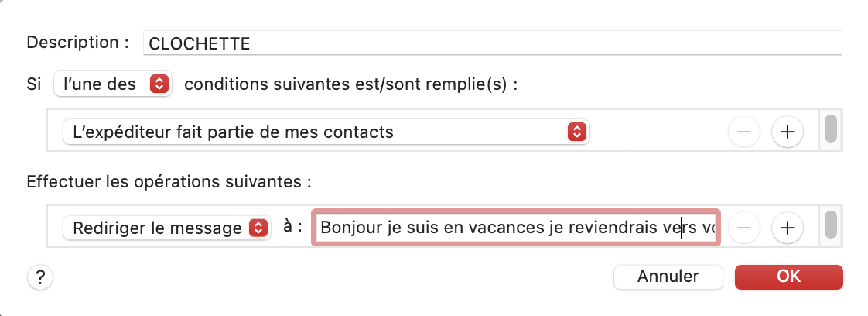The image size is (868, 316).
Task: Focus the redirect address text field
Action: click(x=515, y=228)
